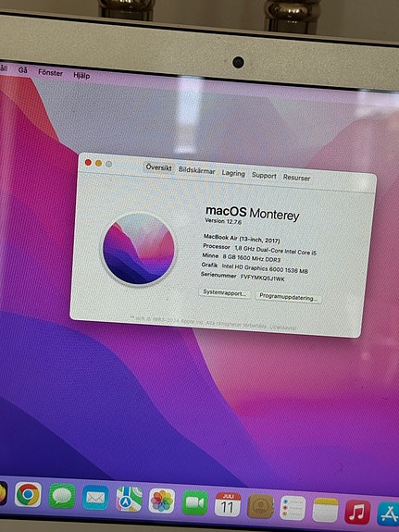Open the Calendar icon showing 11
Image resolution: width=399 pixels, height=532 pixels.
tap(228, 504)
